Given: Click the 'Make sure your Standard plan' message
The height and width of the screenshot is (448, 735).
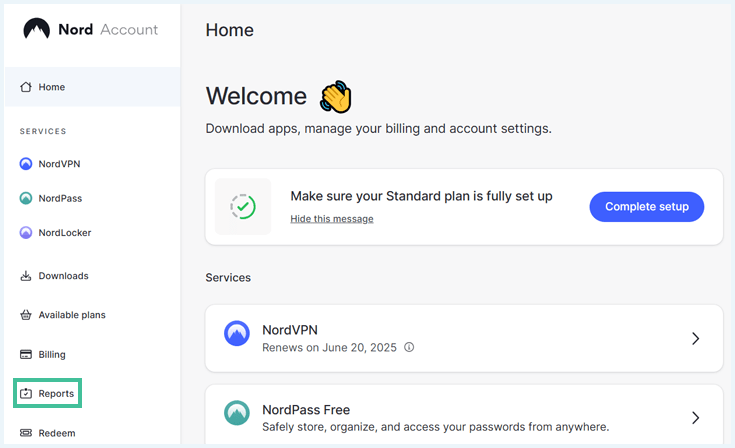Looking at the screenshot, I should tap(421, 196).
